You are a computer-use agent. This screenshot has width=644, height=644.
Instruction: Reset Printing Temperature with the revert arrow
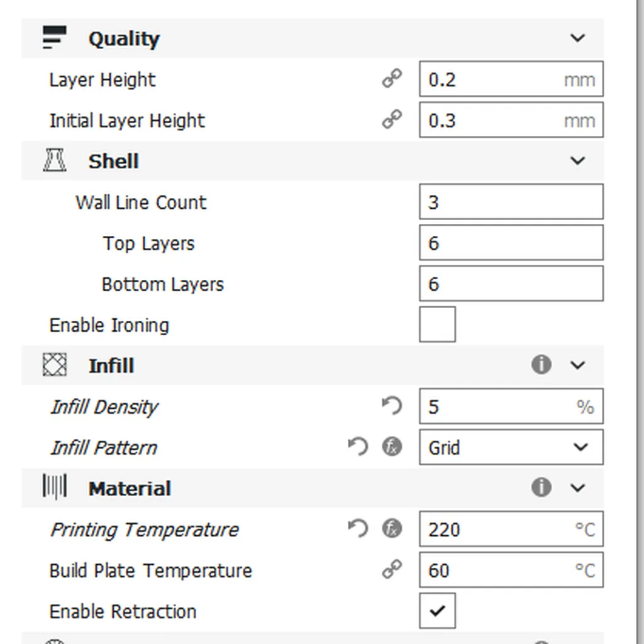point(358,529)
